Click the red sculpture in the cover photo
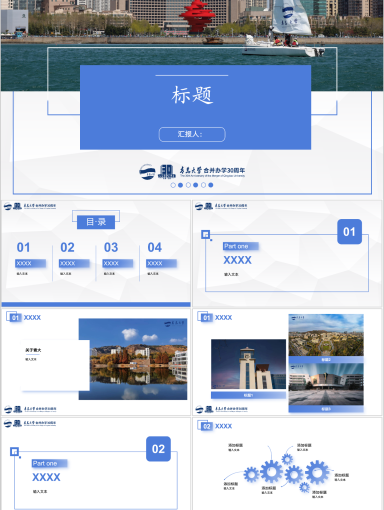This screenshot has width=384, height=510. pyautogui.click(x=198, y=17)
